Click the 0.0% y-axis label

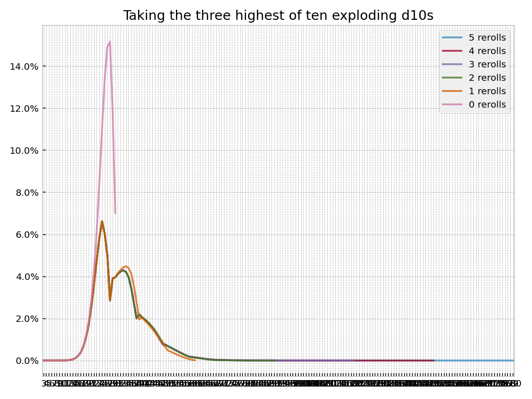26,361
